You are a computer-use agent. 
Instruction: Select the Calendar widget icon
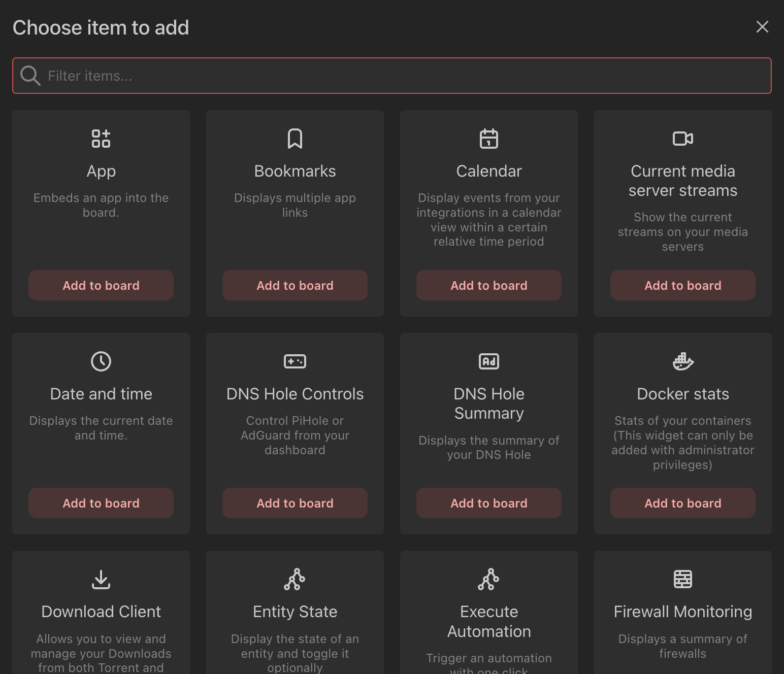488,138
